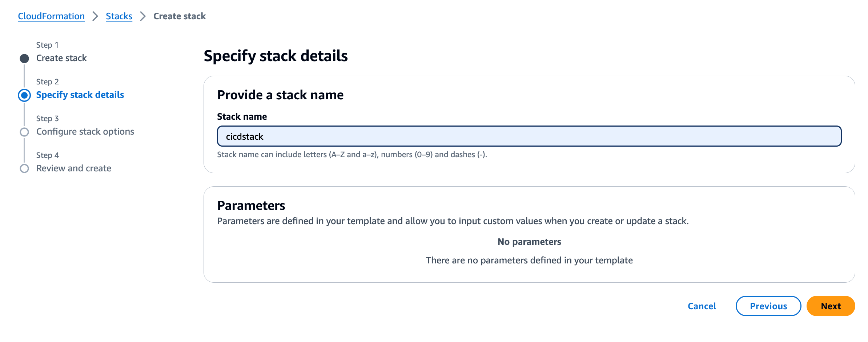Go to the Specify stack details step
868x342 pixels.
coord(80,95)
